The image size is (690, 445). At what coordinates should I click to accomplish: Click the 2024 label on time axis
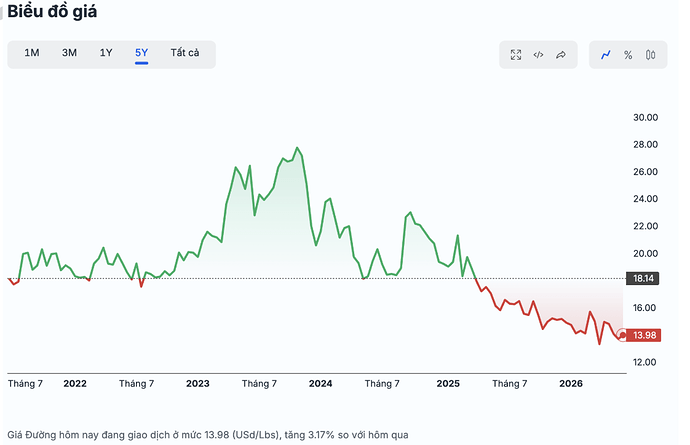(x=320, y=384)
